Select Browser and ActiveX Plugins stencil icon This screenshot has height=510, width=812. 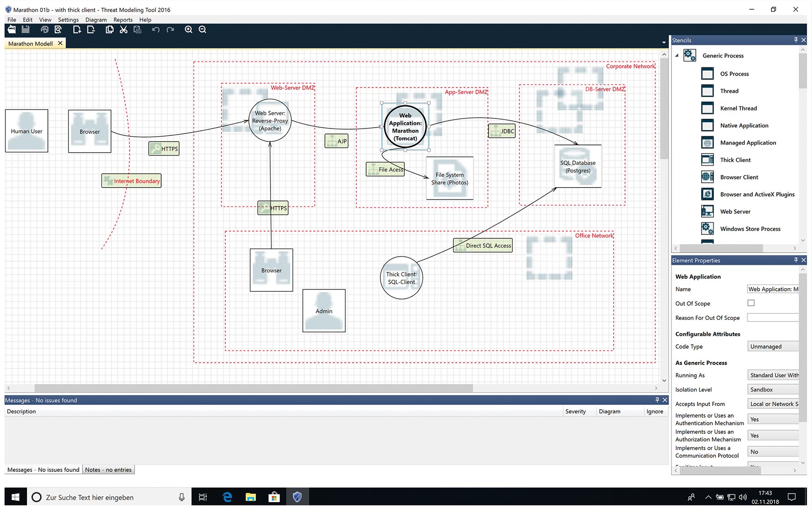pyautogui.click(x=707, y=195)
